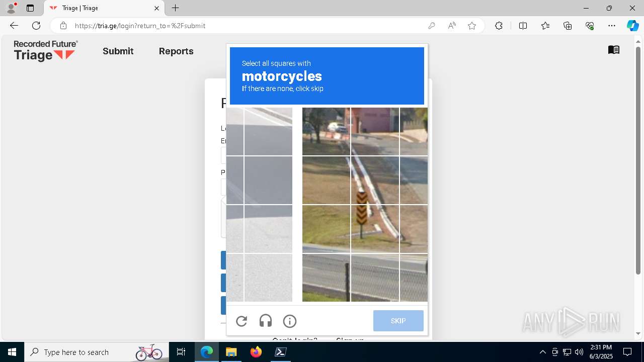Open Edge Settings and more menu

tap(612, 26)
